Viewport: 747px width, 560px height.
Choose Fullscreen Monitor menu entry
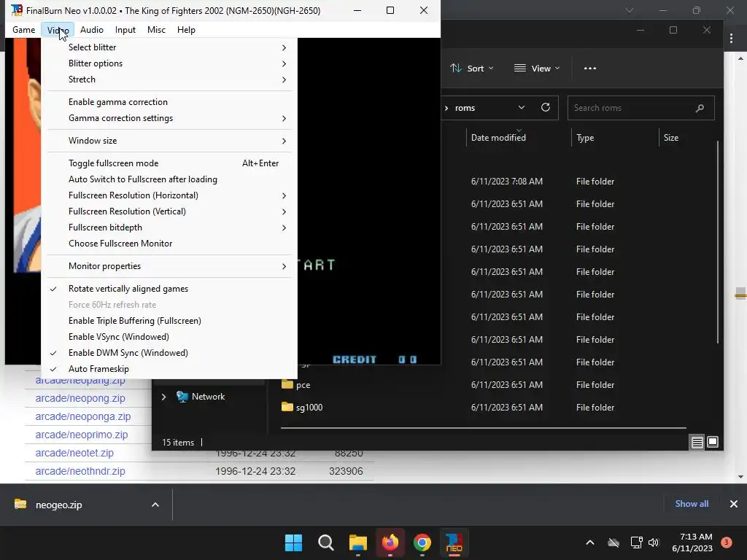coord(169,244)
